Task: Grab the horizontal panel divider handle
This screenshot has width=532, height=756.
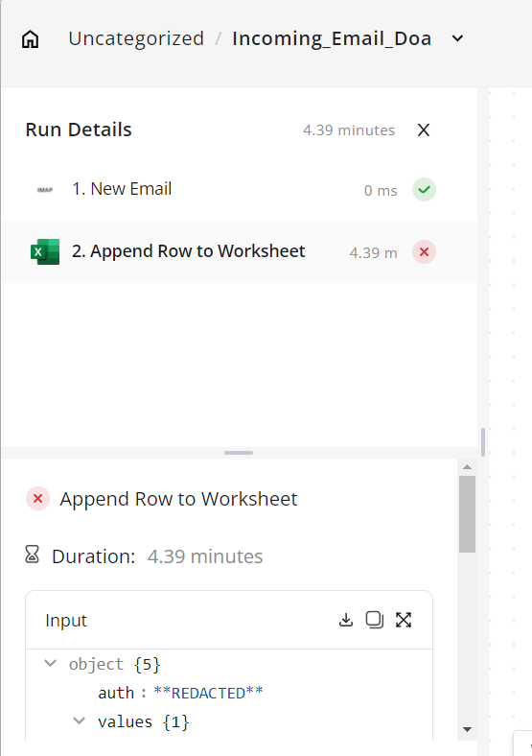Action: tap(239, 453)
